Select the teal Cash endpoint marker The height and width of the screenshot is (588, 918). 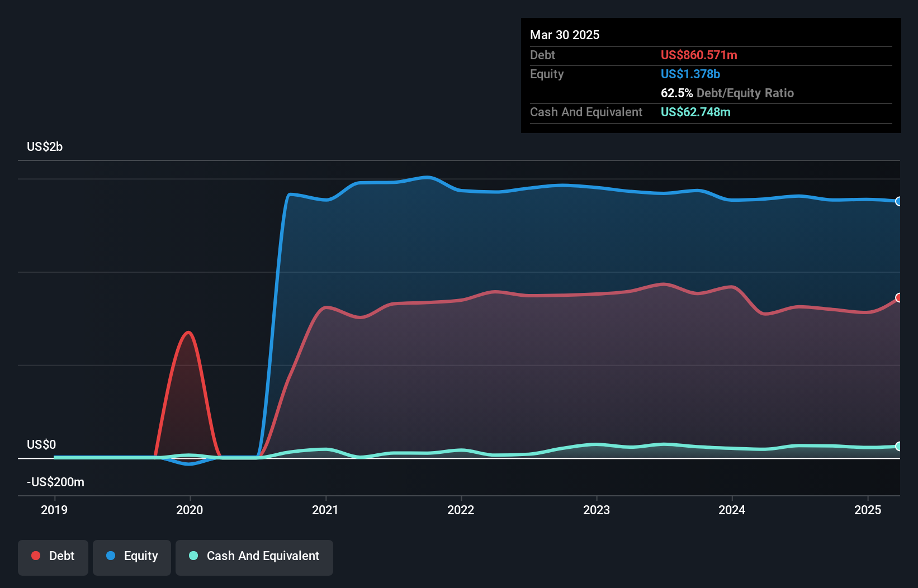(898, 446)
